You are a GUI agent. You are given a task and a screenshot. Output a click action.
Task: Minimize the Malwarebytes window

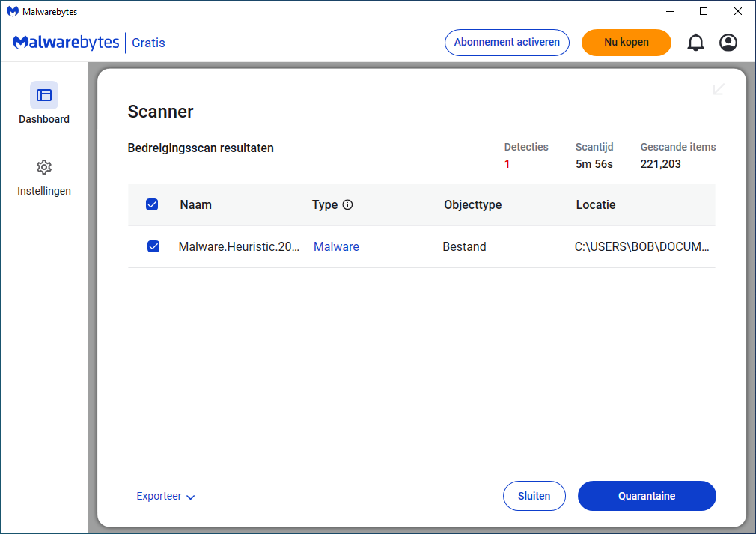pos(670,11)
